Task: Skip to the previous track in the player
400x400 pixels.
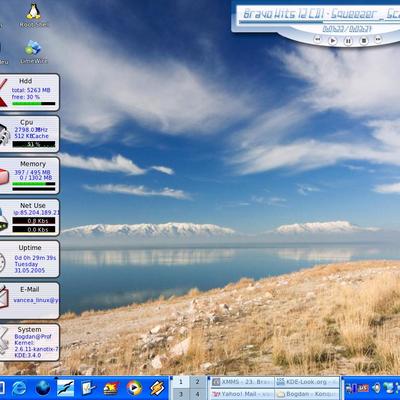Action: click(x=318, y=40)
